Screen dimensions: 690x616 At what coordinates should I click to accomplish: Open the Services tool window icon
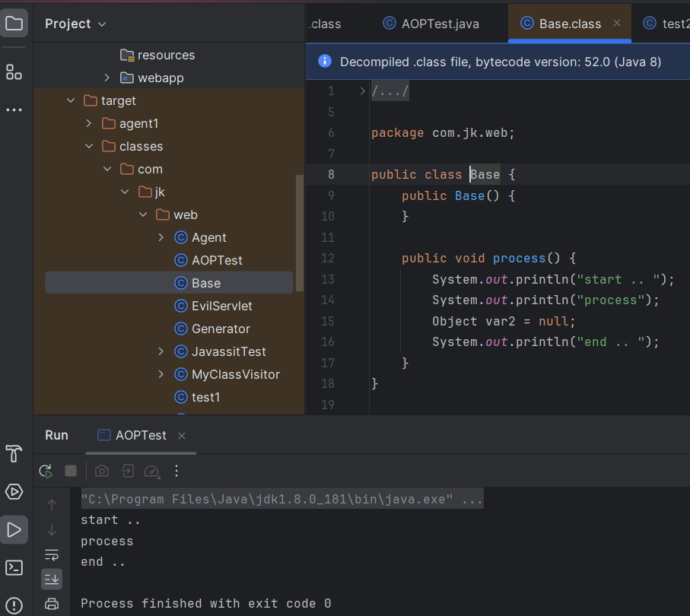tap(14, 491)
